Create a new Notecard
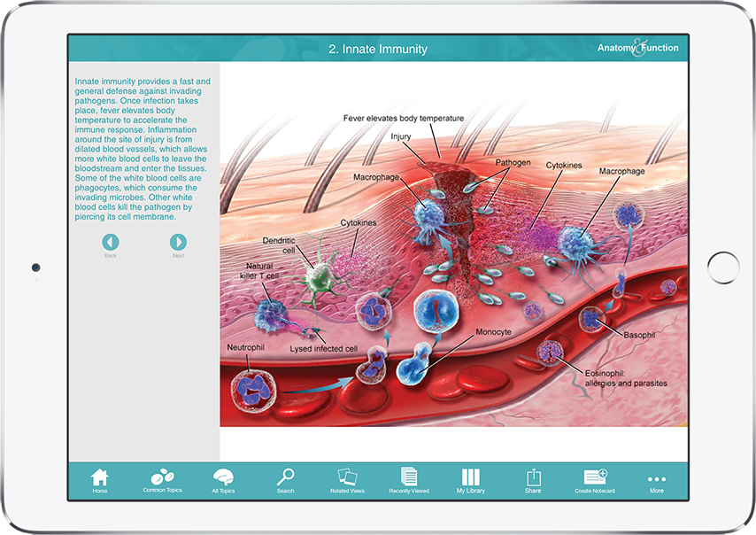Screen dimensions: 756x535 pos(594,478)
